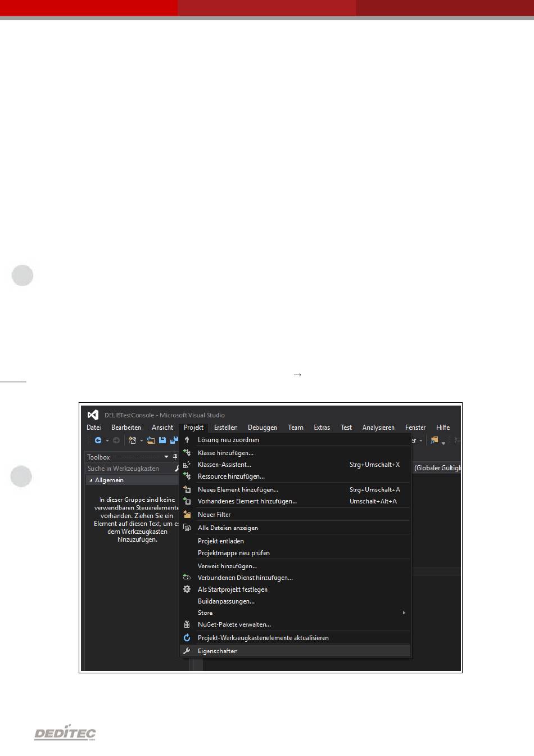Open the Ansicht menu

pyautogui.click(x=162, y=427)
